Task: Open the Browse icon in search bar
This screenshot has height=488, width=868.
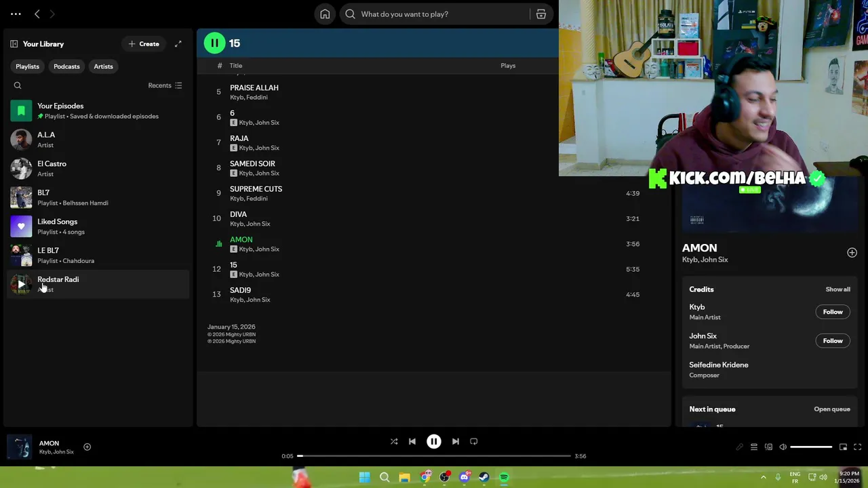Action: pos(541,14)
